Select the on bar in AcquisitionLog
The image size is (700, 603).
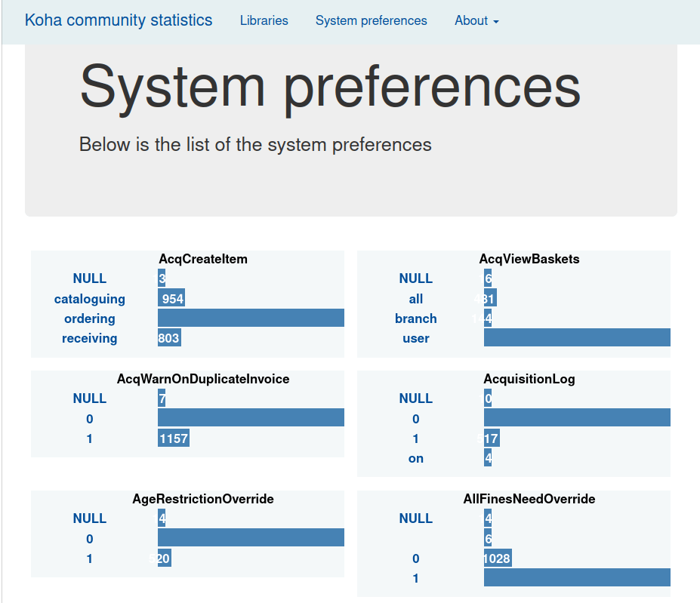(x=488, y=457)
